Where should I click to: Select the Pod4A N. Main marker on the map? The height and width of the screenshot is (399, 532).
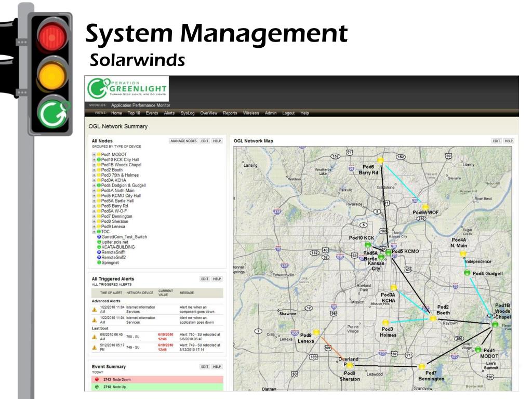[463, 254]
